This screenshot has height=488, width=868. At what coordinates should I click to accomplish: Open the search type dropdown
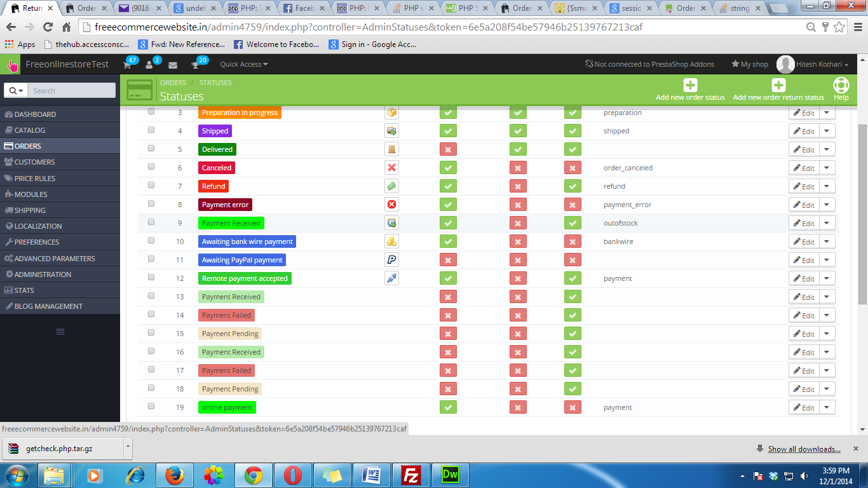pyautogui.click(x=17, y=91)
